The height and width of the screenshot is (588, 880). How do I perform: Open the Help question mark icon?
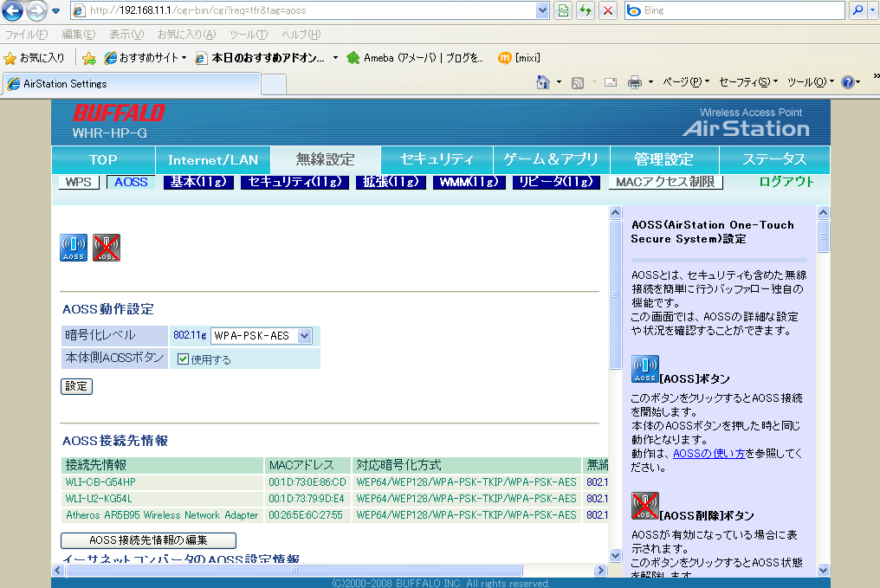point(848,82)
